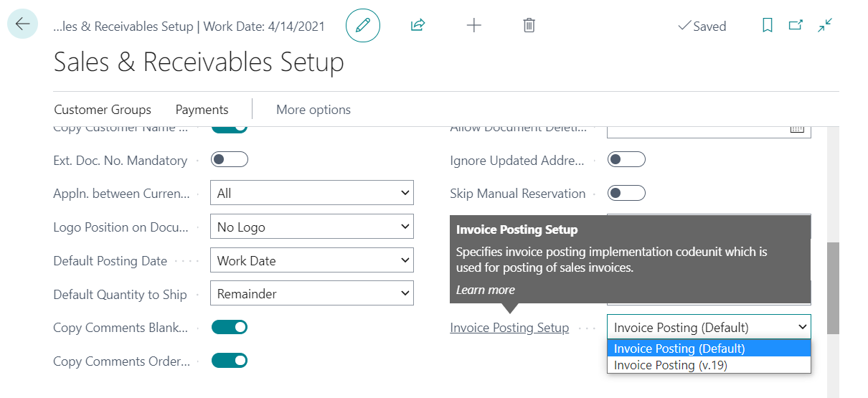Image resolution: width=868 pixels, height=398 pixels.
Task: Click the Payments menu item
Action: (202, 110)
